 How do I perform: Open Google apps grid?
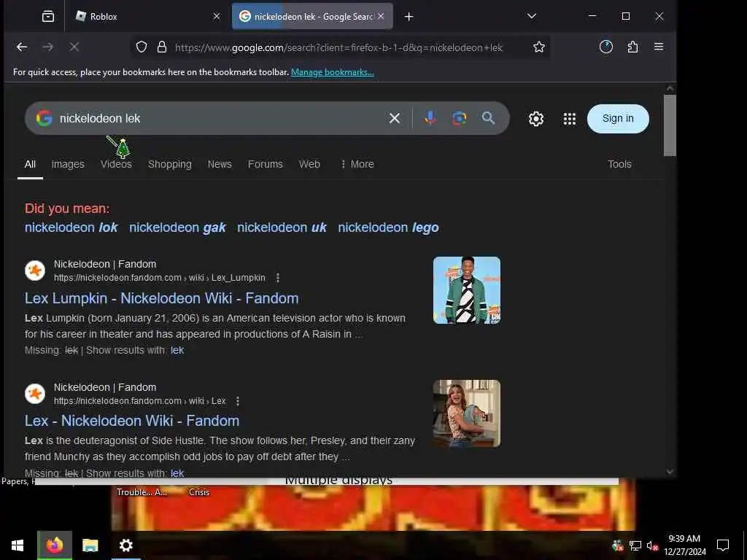coord(570,119)
